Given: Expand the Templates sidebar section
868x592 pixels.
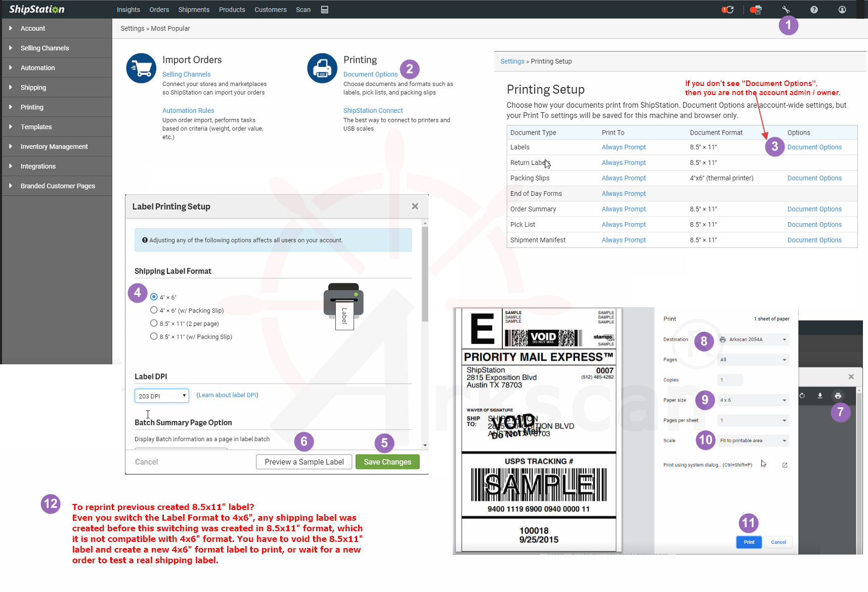Looking at the screenshot, I should (57, 127).
